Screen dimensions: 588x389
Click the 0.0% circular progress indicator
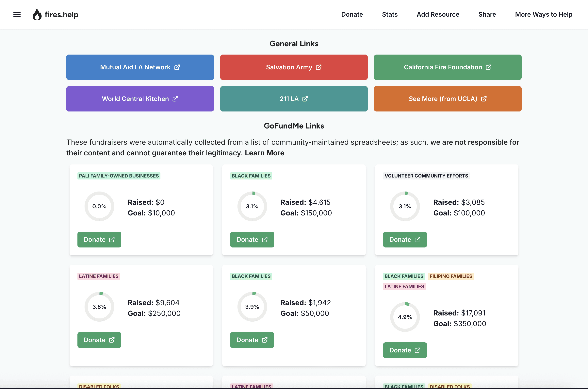click(x=99, y=206)
